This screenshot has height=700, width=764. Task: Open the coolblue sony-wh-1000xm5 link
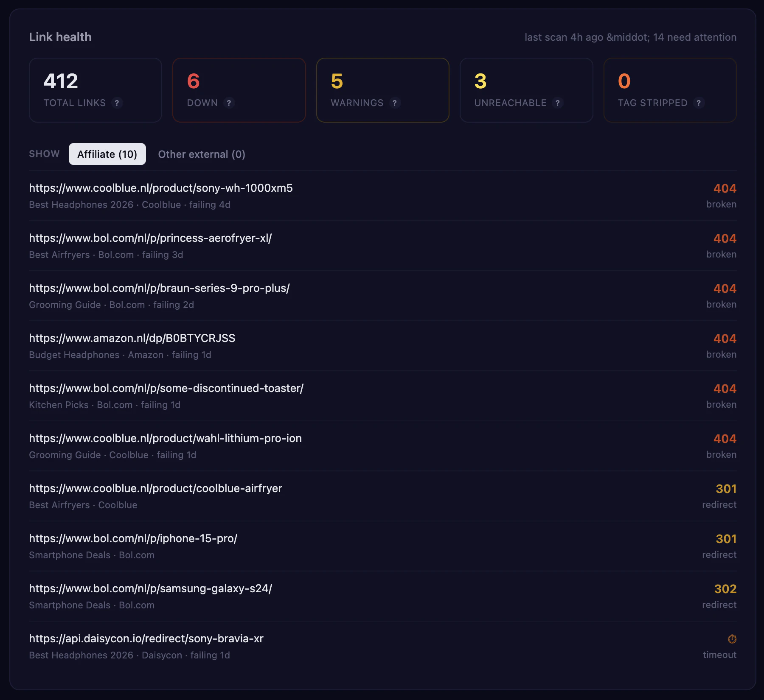(x=161, y=188)
